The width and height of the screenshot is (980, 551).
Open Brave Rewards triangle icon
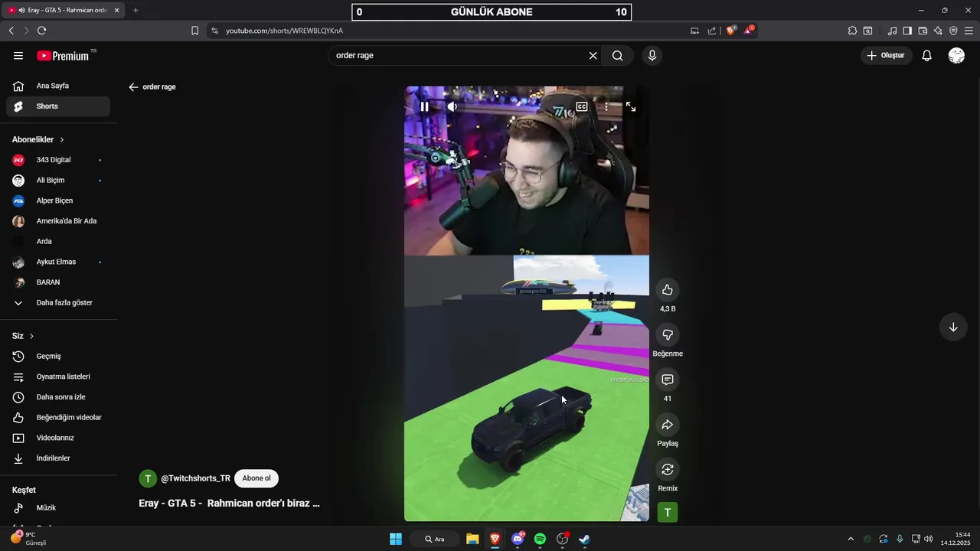(x=749, y=31)
